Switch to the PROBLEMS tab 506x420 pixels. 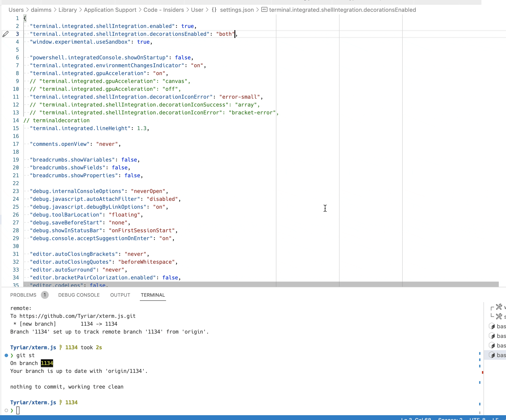(23, 295)
